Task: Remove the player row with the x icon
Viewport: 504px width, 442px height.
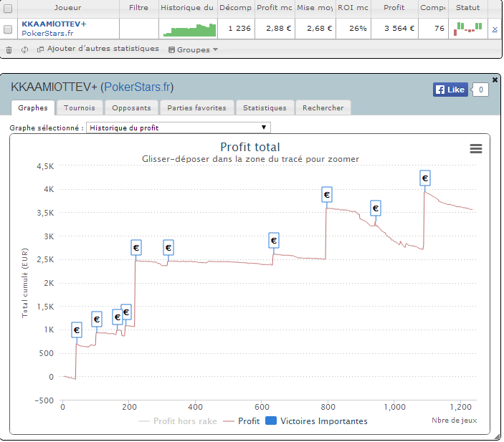Action: tap(495, 29)
